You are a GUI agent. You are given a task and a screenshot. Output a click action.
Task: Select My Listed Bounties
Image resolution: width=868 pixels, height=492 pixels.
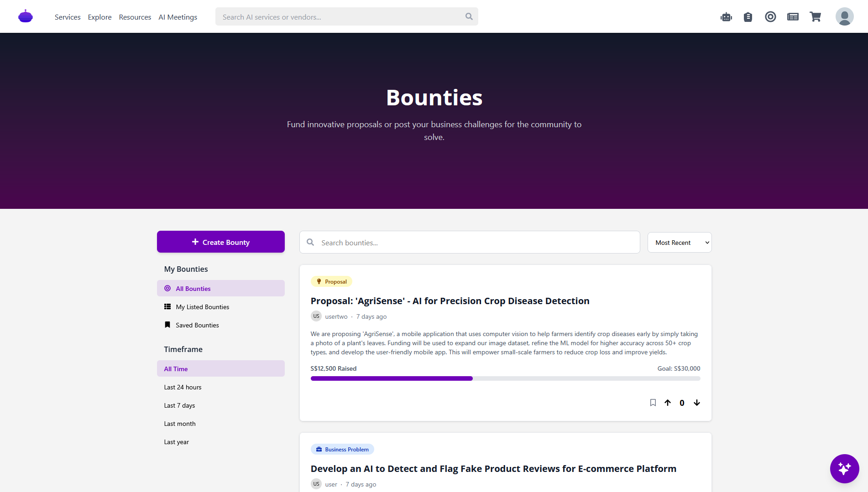pos(202,306)
